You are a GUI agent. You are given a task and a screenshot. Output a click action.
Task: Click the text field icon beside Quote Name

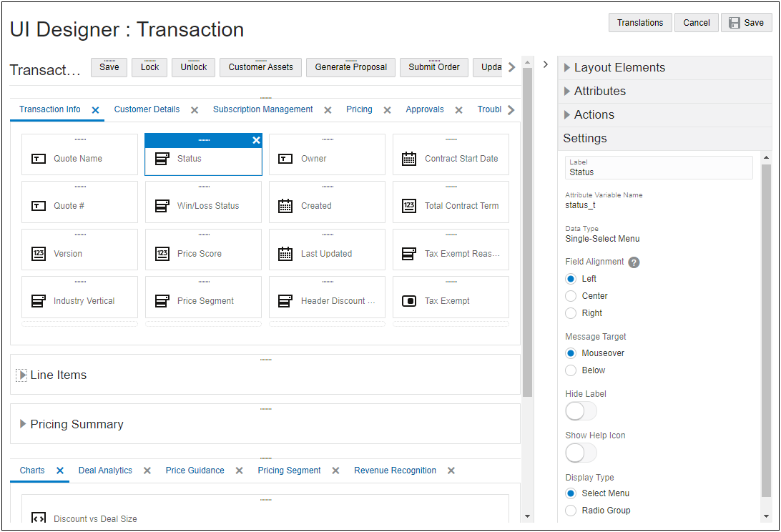tap(39, 159)
